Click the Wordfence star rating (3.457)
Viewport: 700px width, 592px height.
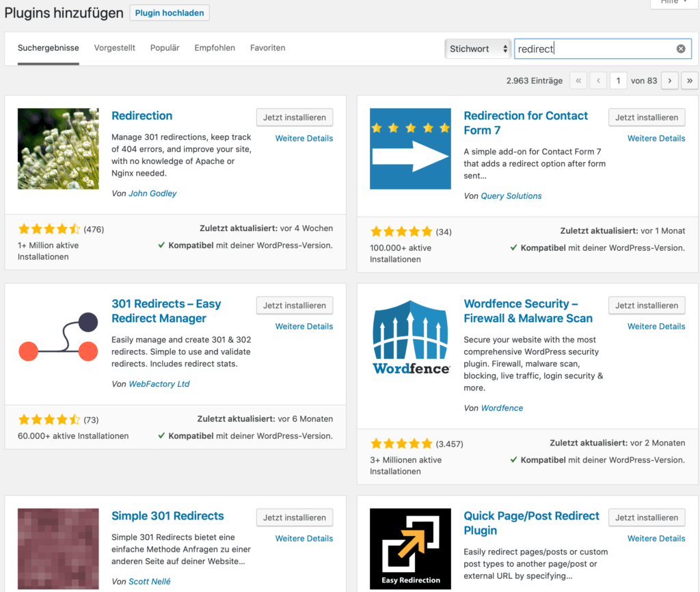[x=401, y=444]
